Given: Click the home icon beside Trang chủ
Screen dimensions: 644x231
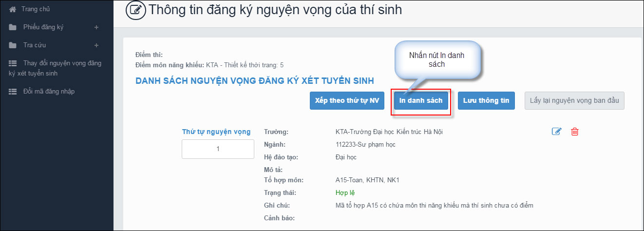Looking at the screenshot, I should 13,9.
